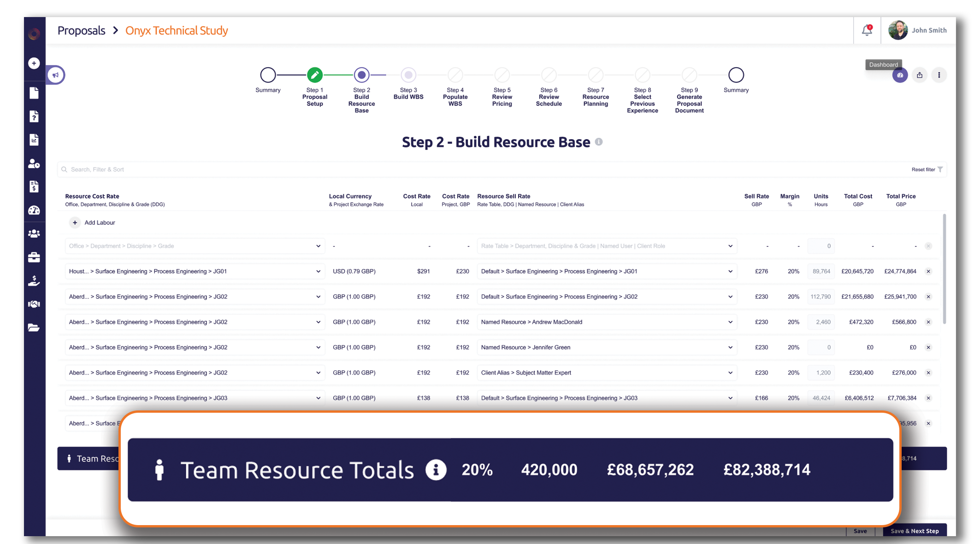Screen dimensions: 980x544
Task: Click the share export icon
Action: tap(920, 75)
